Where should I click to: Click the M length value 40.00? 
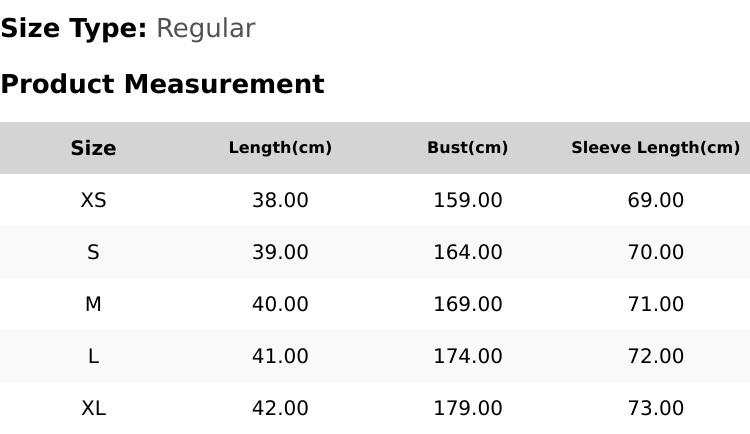click(x=280, y=304)
